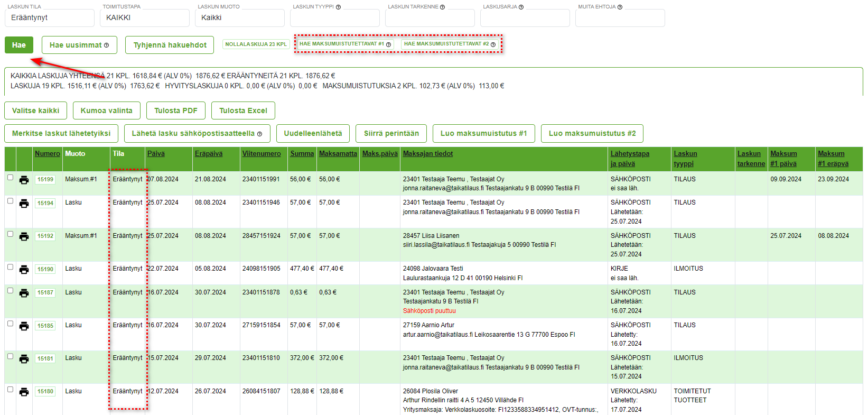868x415 pixels.
Task: Sort table by Eräpäivä column header
Action: point(209,153)
